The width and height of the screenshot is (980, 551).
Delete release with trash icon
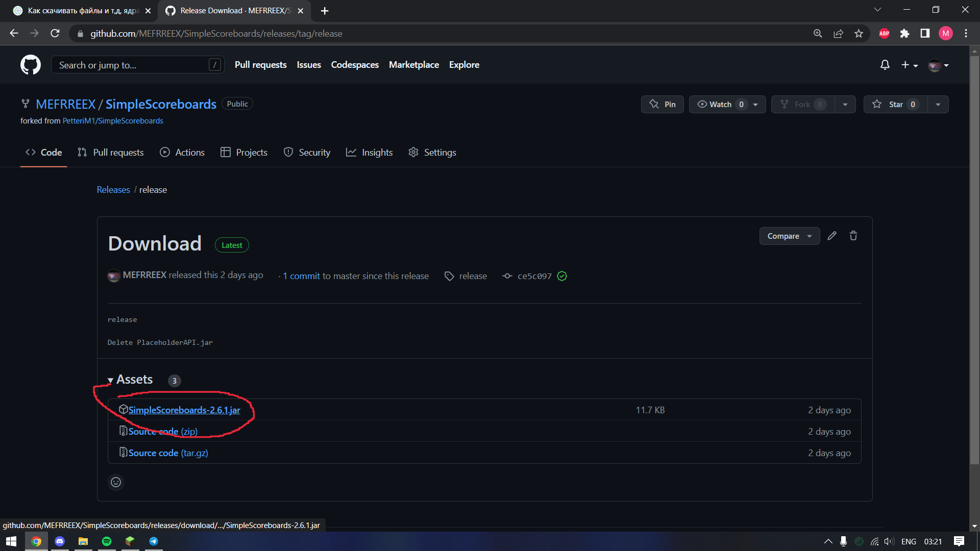coord(853,236)
